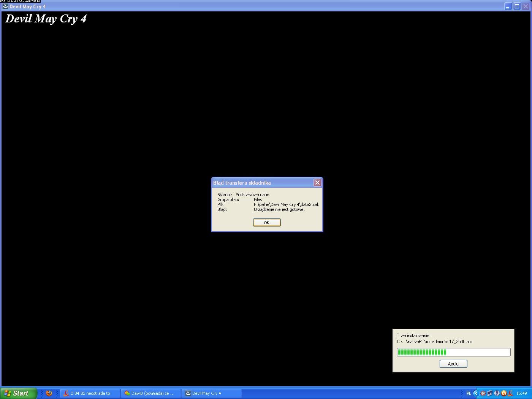Viewport: 532px width, 399px height.
Task: Click OK in the component transfer error dialog
Action: 267,223
